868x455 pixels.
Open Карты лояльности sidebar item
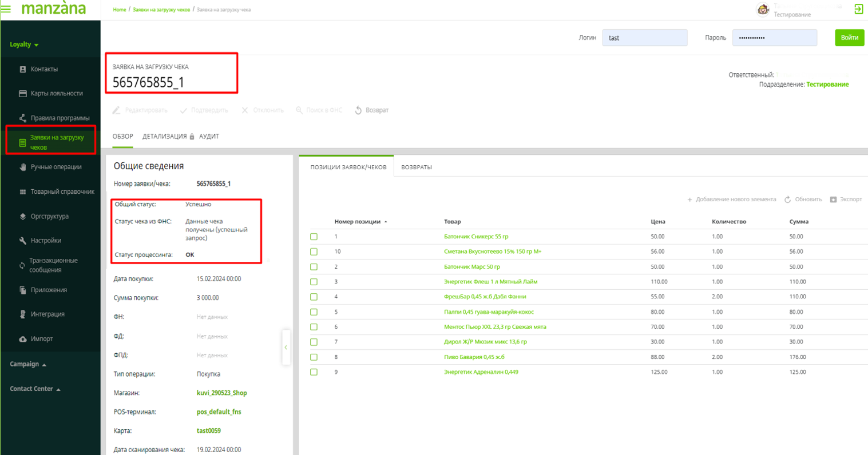click(x=56, y=93)
